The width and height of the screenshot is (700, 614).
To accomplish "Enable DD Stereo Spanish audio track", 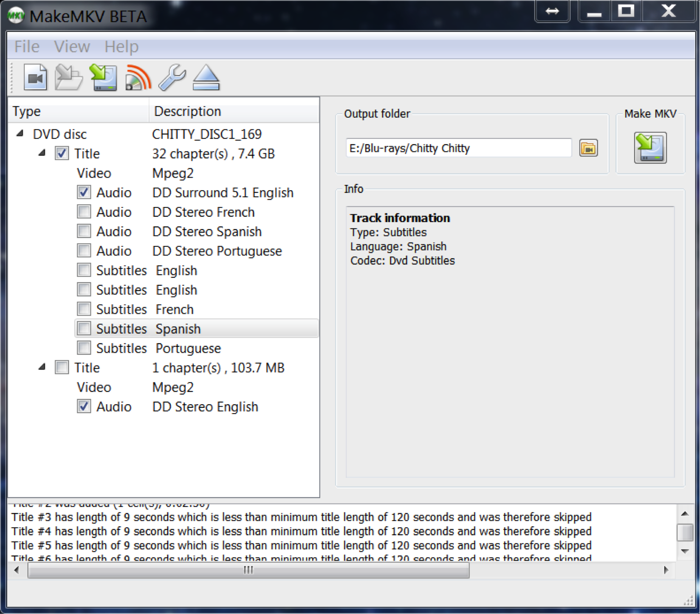I will (84, 231).
